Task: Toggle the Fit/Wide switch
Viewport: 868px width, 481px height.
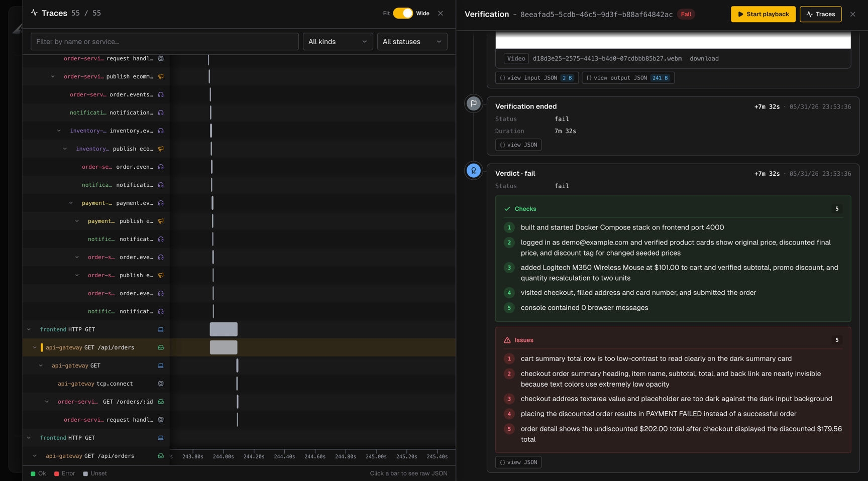Action: coord(403,14)
